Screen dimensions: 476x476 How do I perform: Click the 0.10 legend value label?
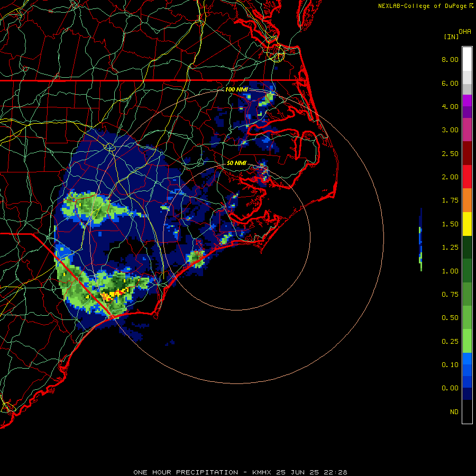(x=450, y=365)
